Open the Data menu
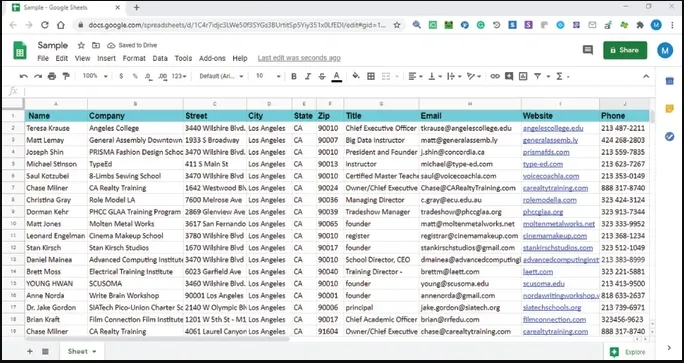Image resolution: width=684 pixels, height=363 pixels. pos(160,58)
